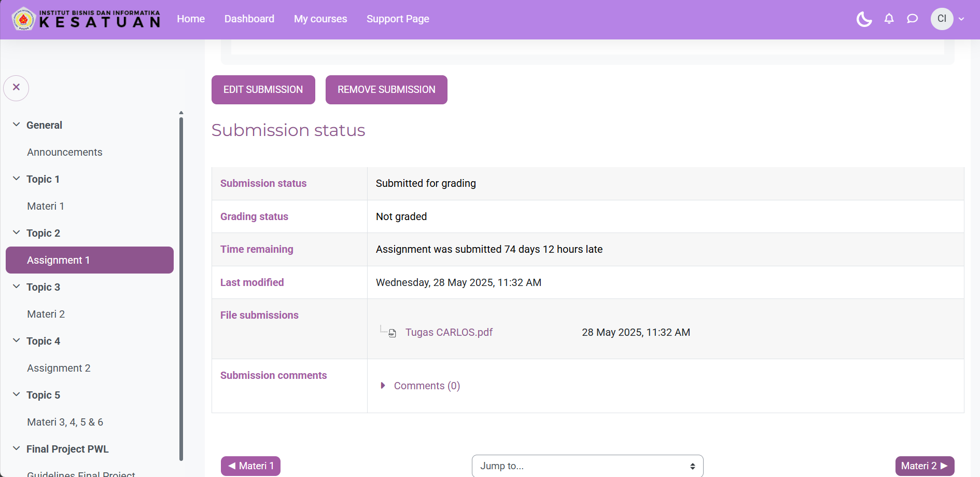The height and width of the screenshot is (477, 980).
Task: Go to next activity Materi 2
Action: tap(924, 466)
